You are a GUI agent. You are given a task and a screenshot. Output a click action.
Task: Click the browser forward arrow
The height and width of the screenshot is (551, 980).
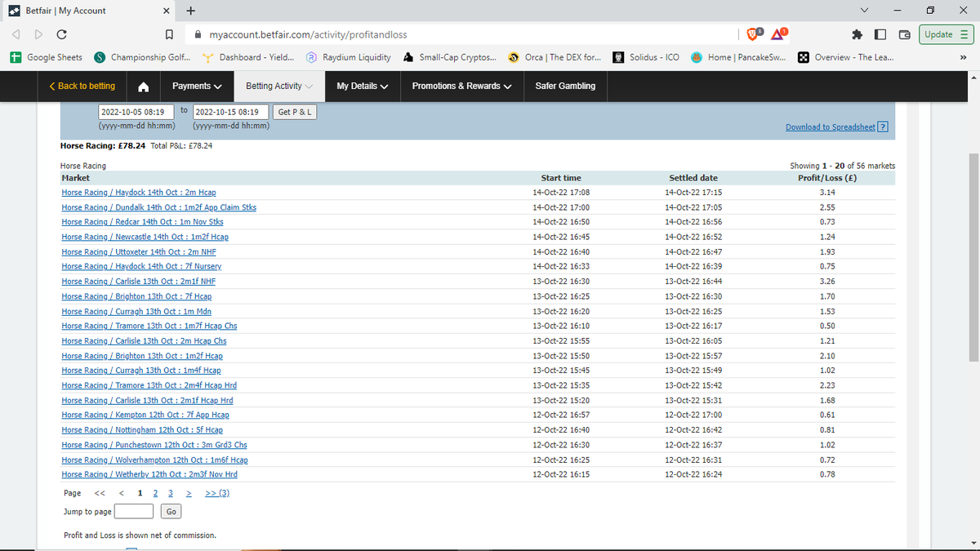click(38, 34)
